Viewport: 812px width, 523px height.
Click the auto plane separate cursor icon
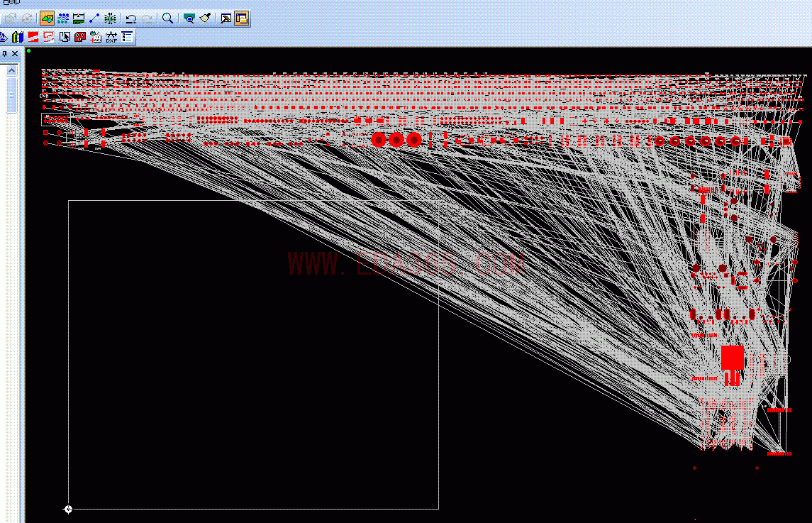(x=65, y=37)
